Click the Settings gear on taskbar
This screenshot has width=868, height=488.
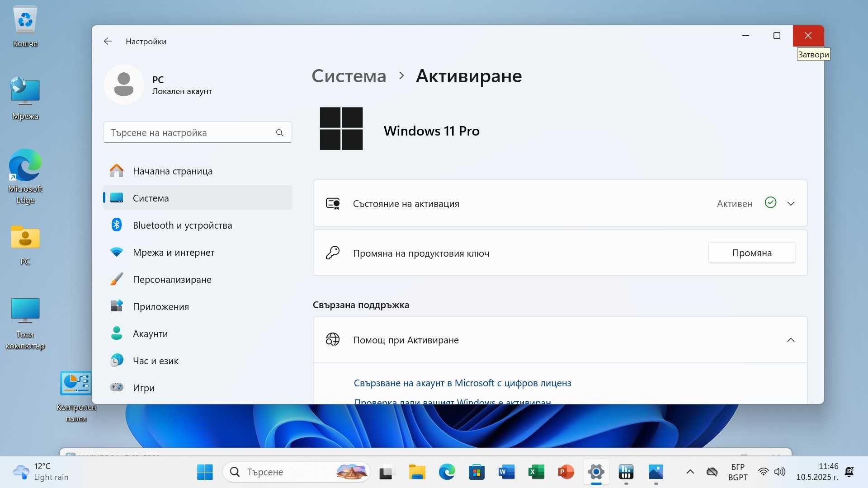[596, 472]
